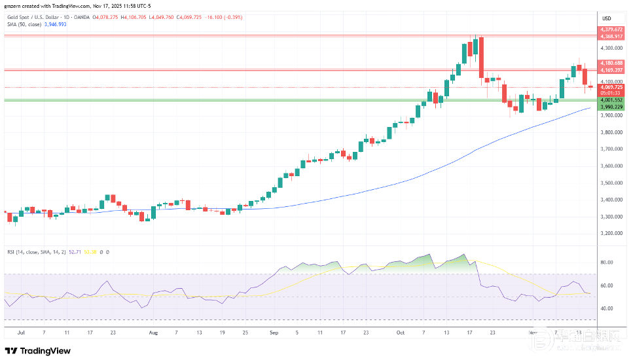Click the Oct label on time axis
Viewport: 631px width, 364px height.
tap(399, 333)
